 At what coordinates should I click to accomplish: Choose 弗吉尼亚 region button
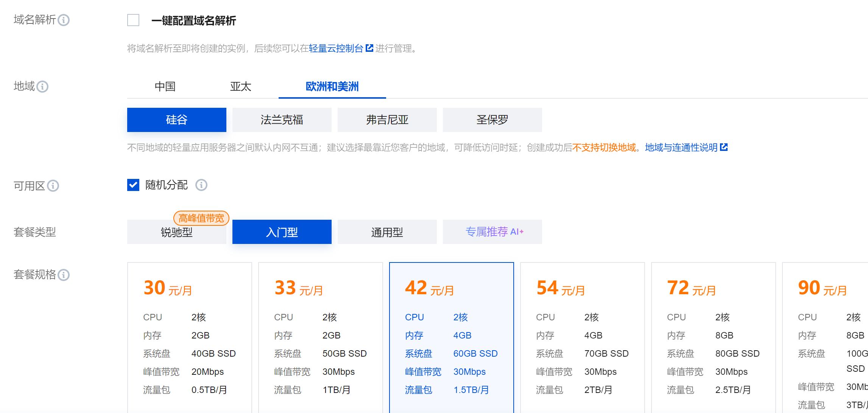tap(387, 120)
